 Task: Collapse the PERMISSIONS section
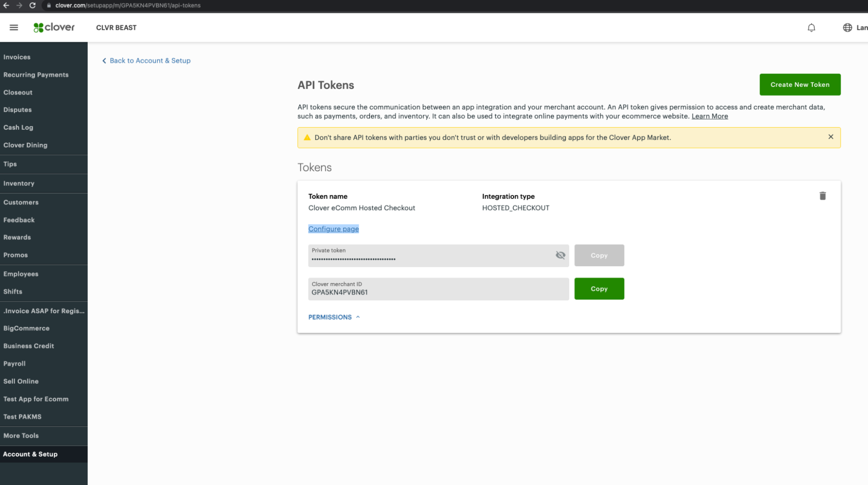click(334, 317)
